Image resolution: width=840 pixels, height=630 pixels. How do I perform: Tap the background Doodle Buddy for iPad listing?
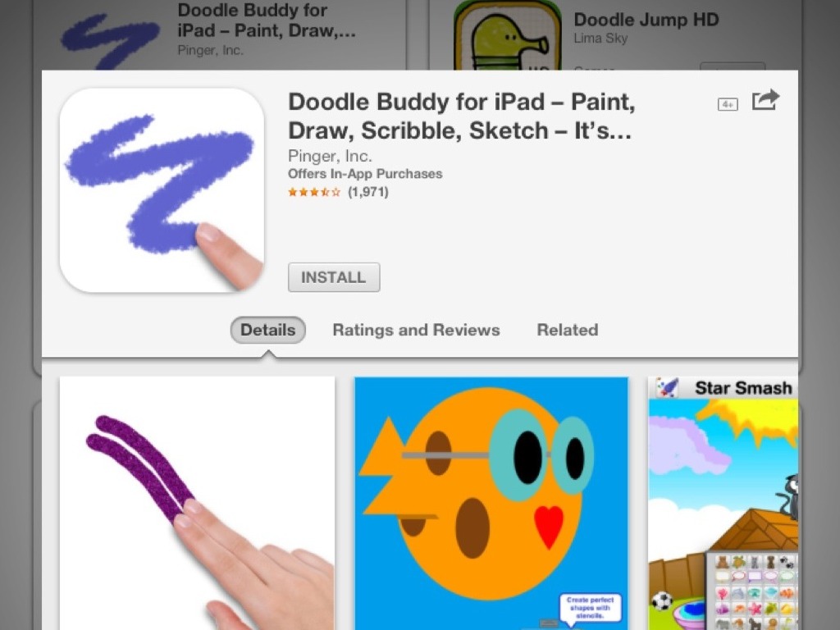(220, 35)
